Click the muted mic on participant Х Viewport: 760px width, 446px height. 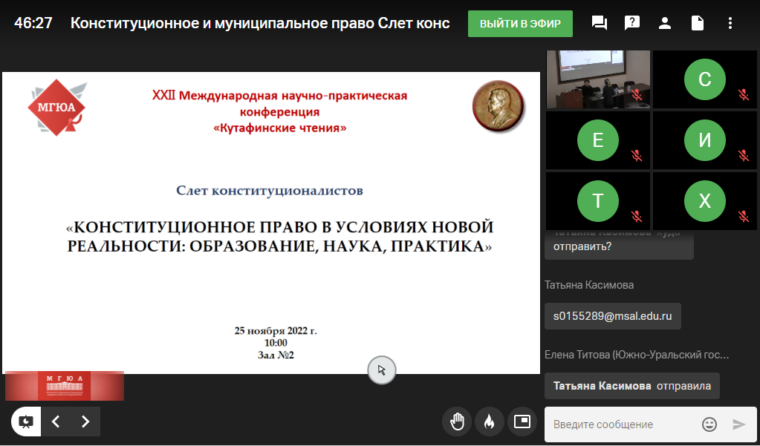coord(743,215)
